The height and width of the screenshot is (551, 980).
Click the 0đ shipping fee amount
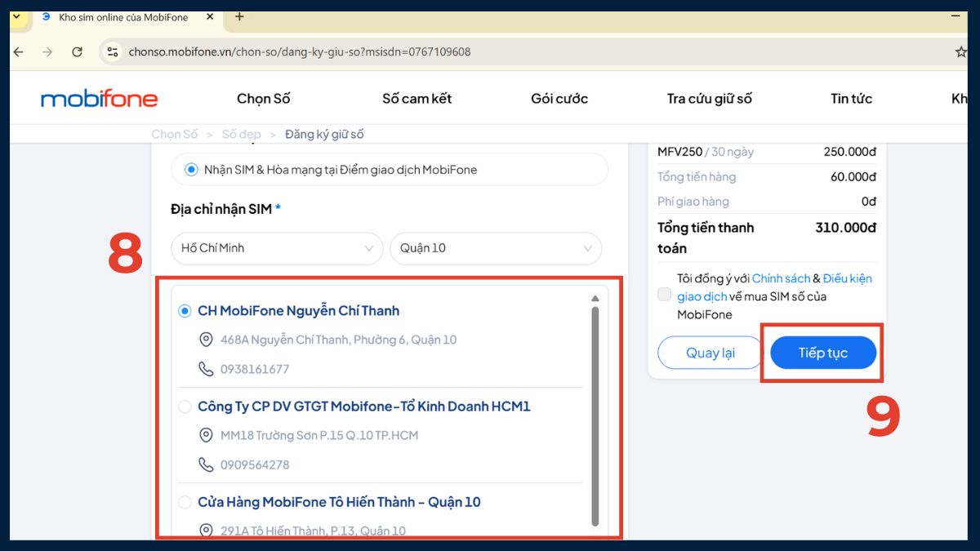pyautogui.click(x=869, y=201)
